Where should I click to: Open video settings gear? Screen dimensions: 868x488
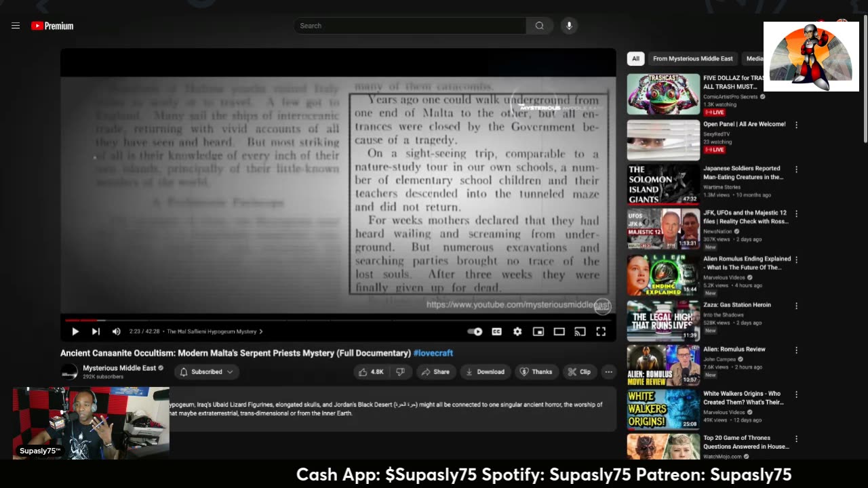(x=517, y=331)
